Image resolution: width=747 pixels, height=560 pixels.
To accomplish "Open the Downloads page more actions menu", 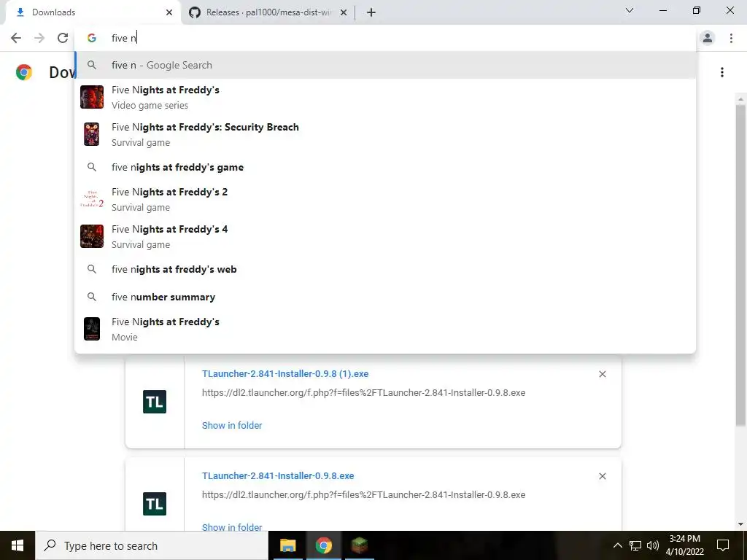I will pos(722,72).
